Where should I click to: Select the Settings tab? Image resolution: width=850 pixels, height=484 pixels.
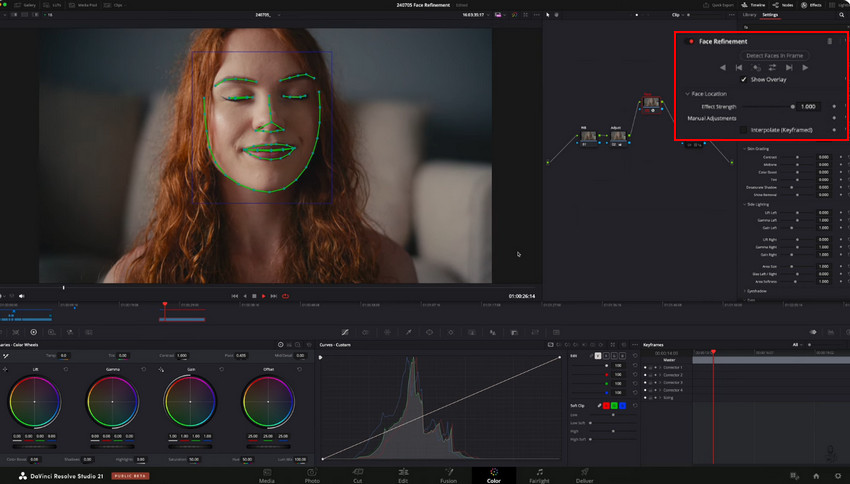click(770, 15)
